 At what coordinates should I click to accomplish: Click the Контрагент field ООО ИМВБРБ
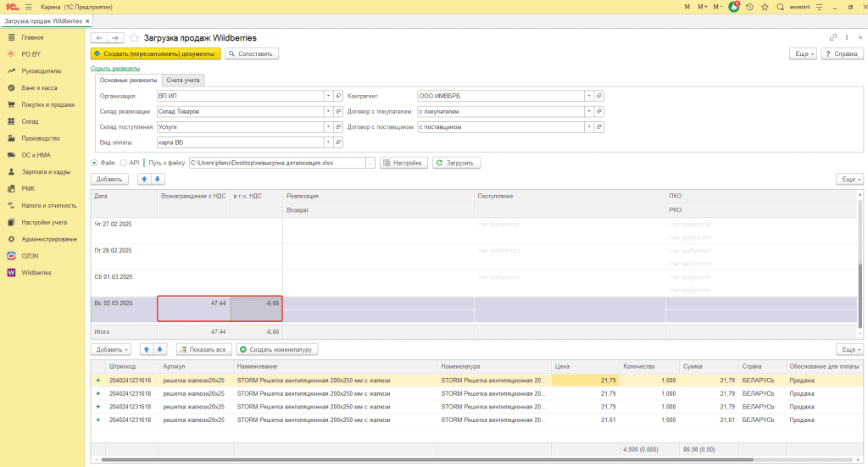coord(501,96)
